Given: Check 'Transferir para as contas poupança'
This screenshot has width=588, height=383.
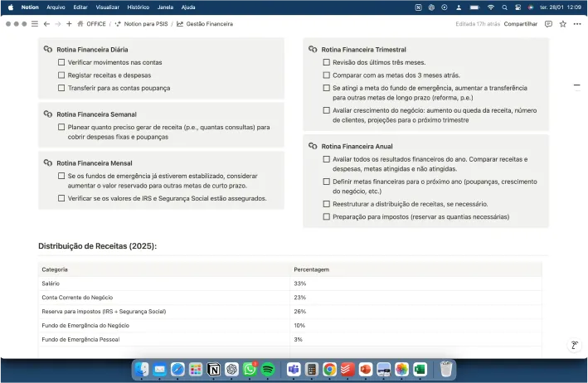Looking at the screenshot, I should pyautogui.click(x=61, y=88).
